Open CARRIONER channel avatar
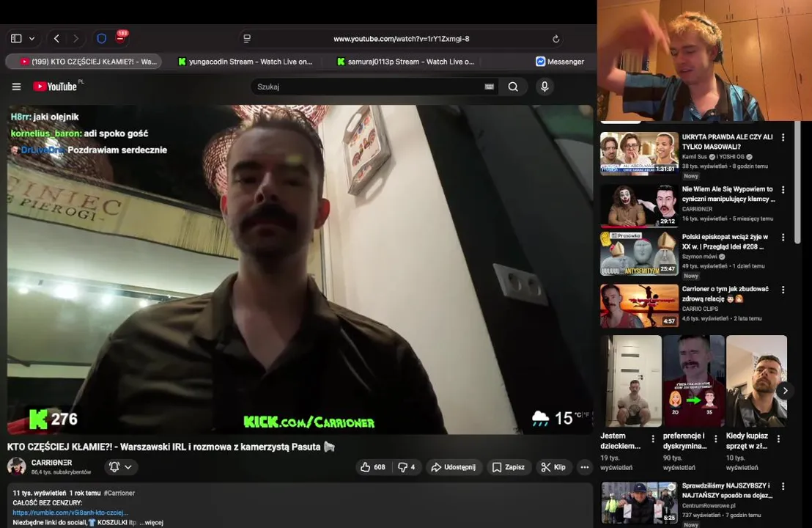 click(17, 466)
